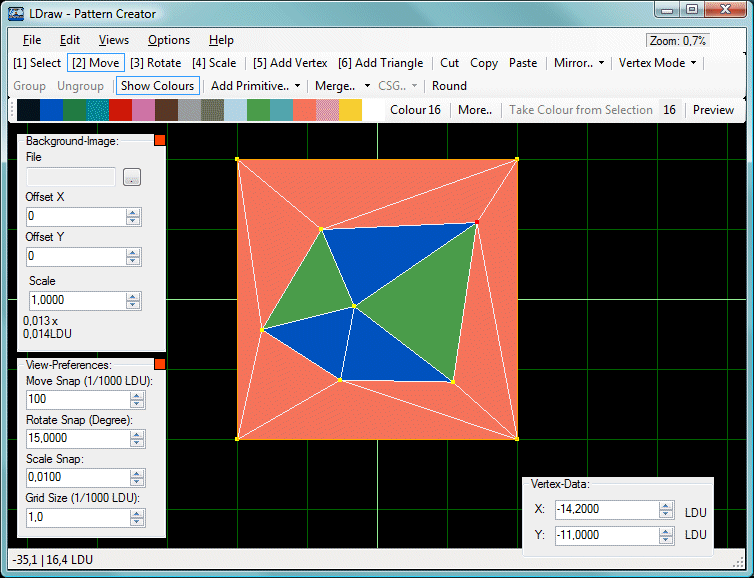Click the Cut button

450,63
